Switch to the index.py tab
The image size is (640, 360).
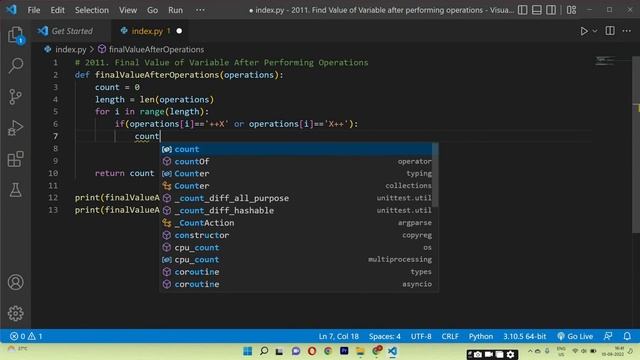[151, 31]
